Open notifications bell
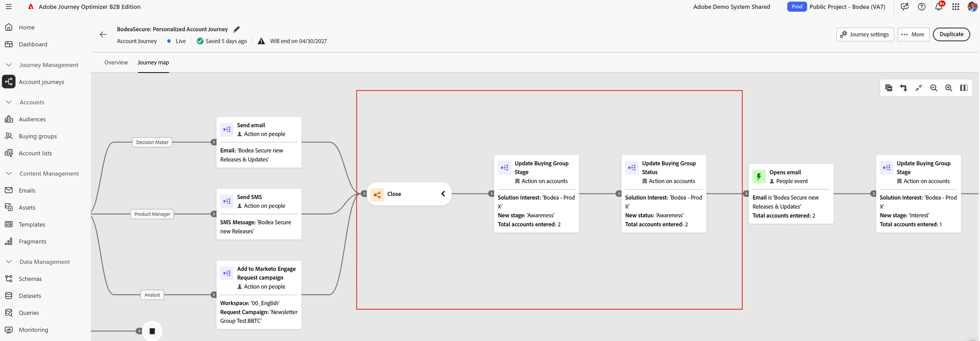The height and width of the screenshot is (341, 980). (939, 6)
